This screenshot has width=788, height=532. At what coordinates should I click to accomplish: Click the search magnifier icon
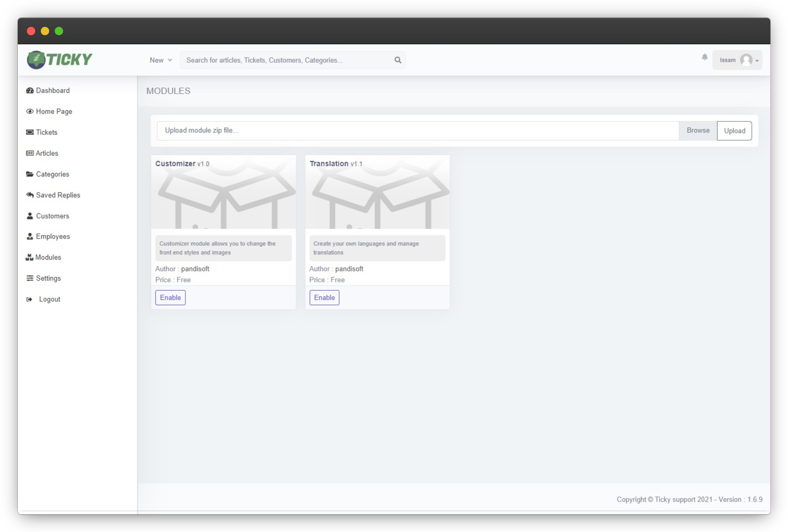tap(397, 60)
